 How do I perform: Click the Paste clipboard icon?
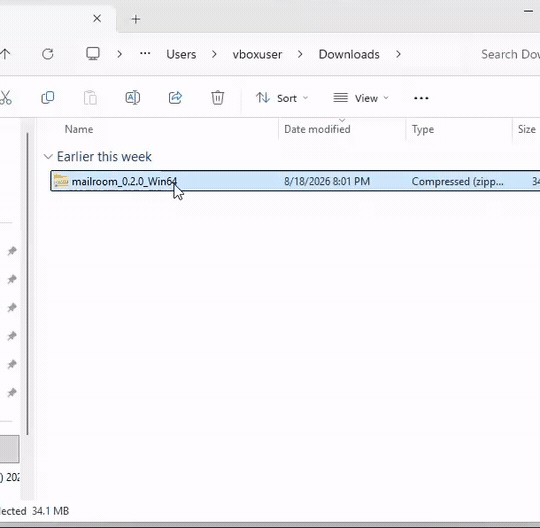tap(90, 98)
